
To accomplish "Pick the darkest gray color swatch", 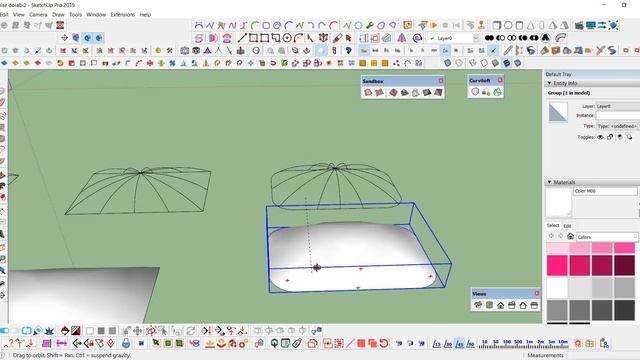I will click(x=624, y=310).
